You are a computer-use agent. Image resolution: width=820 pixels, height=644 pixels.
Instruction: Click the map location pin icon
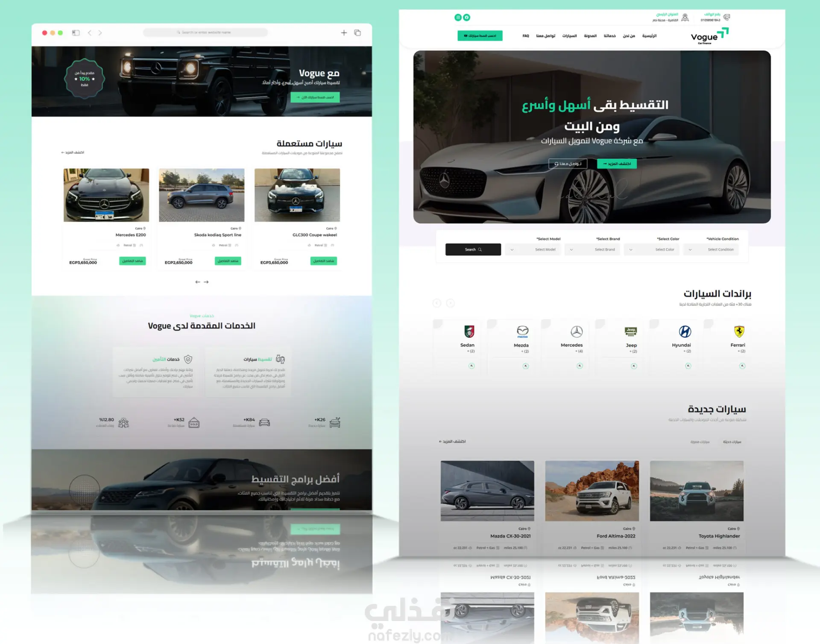click(685, 18)
